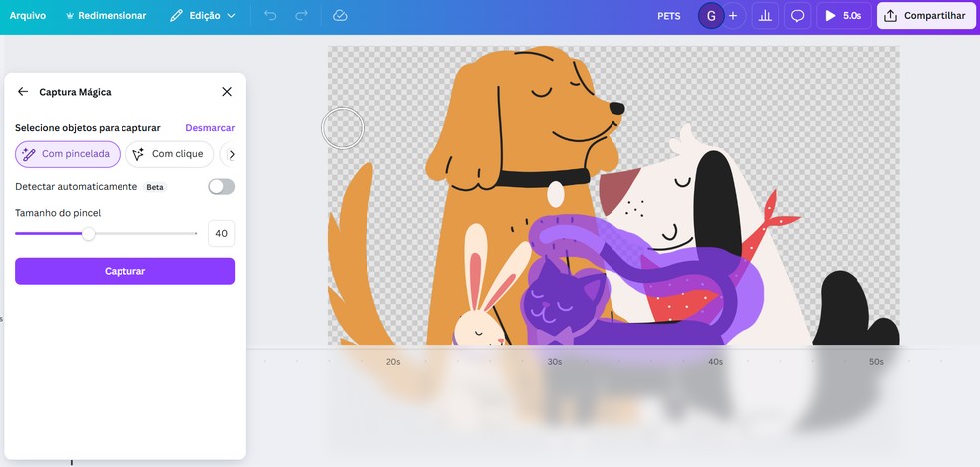Click the brush size field showing 40
980x467 pixels.
click(x=221, y=233)
